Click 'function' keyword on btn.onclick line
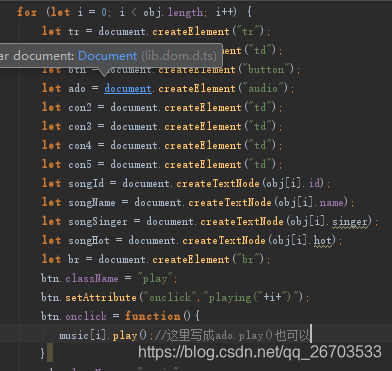 click(152, 316)
